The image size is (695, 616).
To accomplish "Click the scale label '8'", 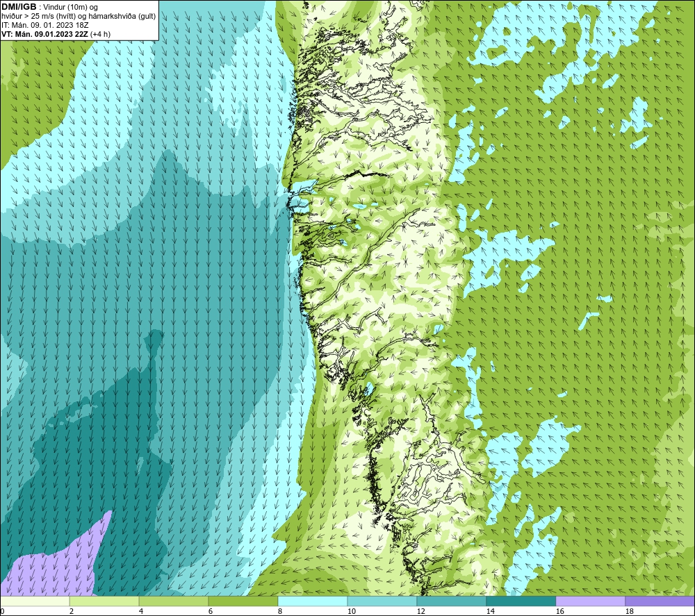I will (279, 611).
